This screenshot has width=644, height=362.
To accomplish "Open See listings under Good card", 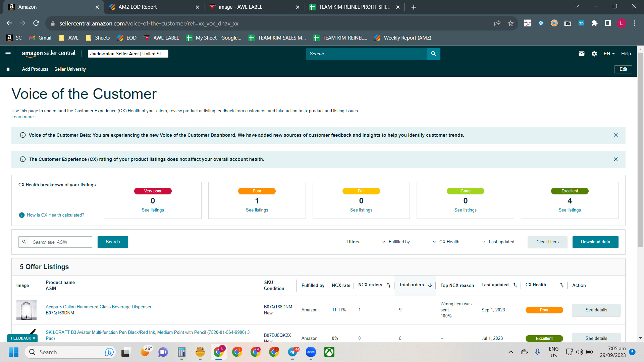I will tap(465, 210).
